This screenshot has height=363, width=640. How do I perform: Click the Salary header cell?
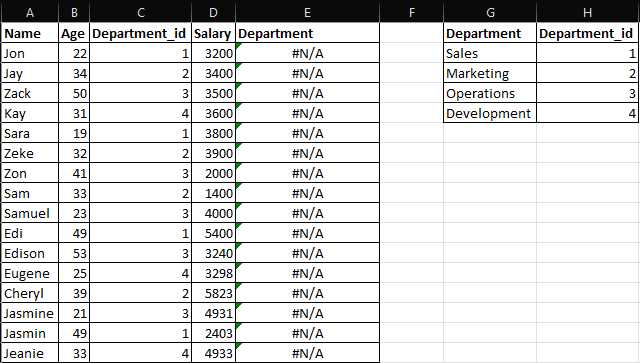(x=213, y=33)
